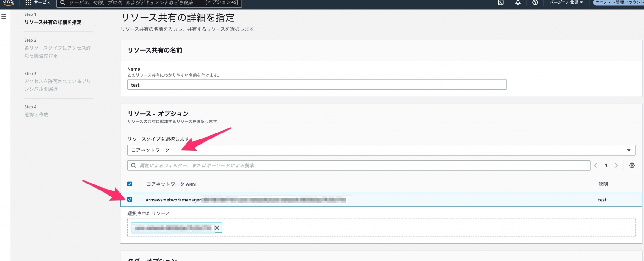Open notifications bell icon
Screen dimensions: 644x261
click(518, 3)
